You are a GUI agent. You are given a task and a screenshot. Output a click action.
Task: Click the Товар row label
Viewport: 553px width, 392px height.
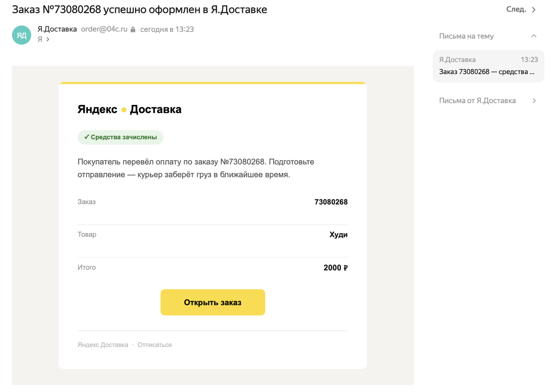click(x=87, y=234)
